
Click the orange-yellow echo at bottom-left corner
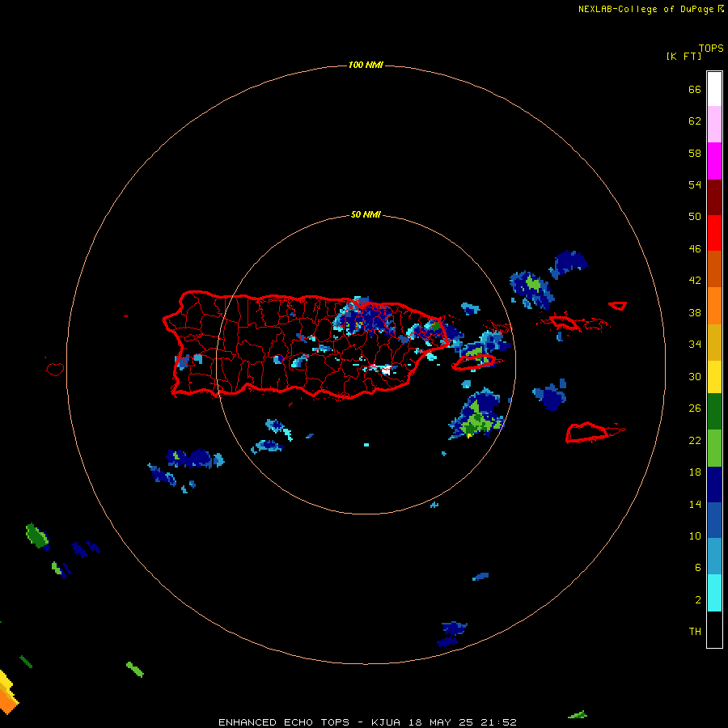pyautogui.click(x=7, y=691)
